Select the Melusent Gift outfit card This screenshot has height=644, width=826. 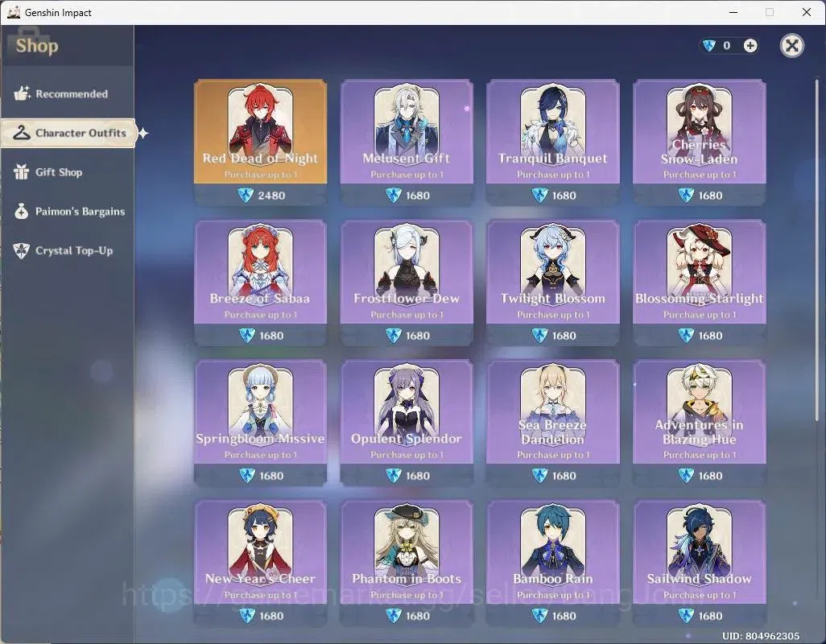point(407,142)
